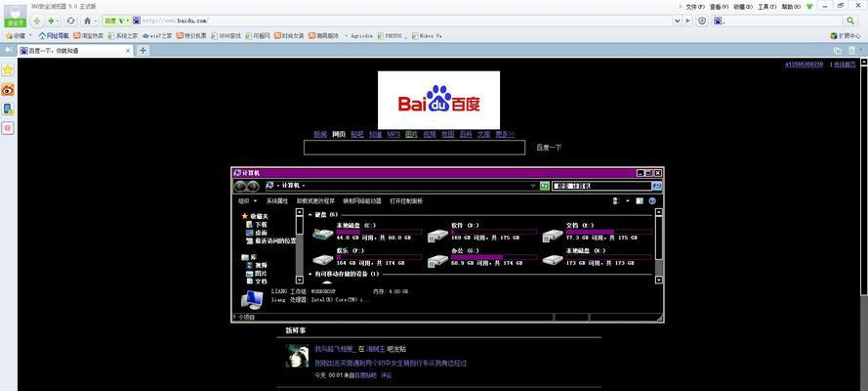Select 桌面 in explorer navigation pane
Image resolution: width=868 pixels, height=391 pixels.
click(x=257, y=233)
